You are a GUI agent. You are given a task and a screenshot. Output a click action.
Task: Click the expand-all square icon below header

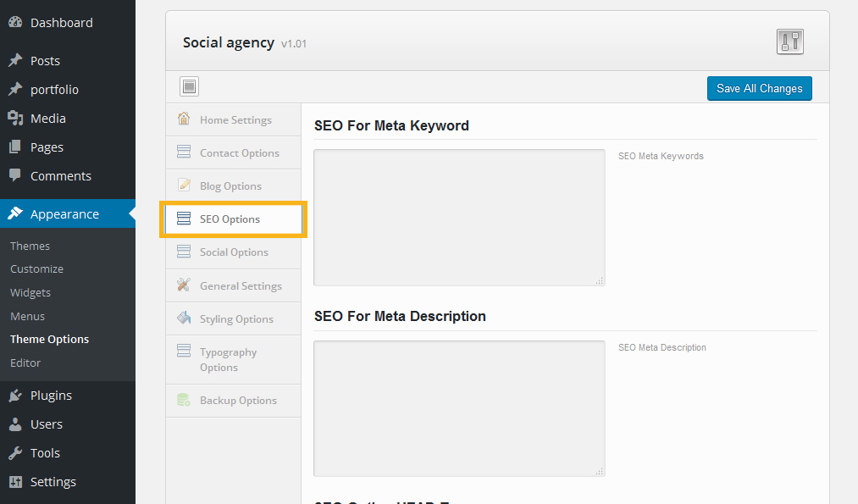tap(190, 86)
